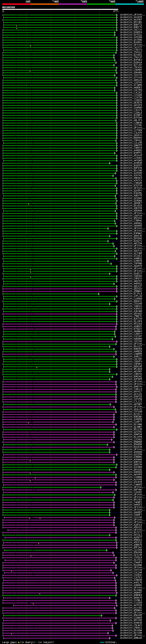Open hit UniRef100_C1DNS5
The width and height of the screenshot is (146, 644).
pyautogui.click(x=131, y=617)
